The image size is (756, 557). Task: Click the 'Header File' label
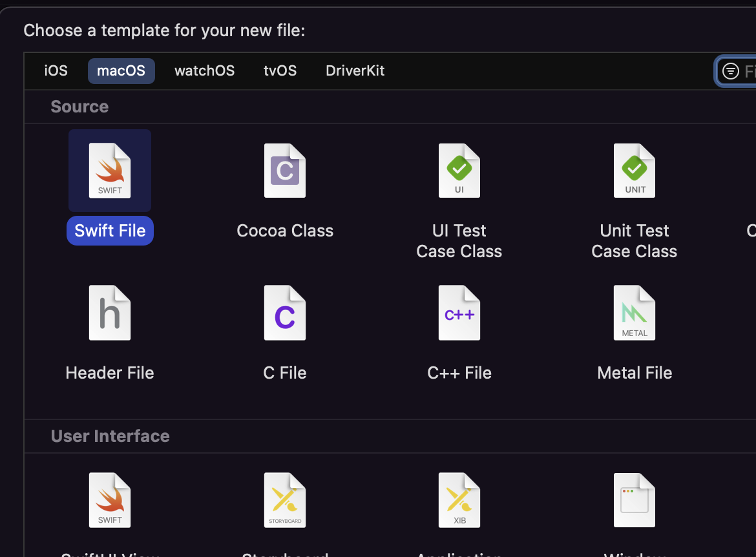pyautogui.click(x=110, y=373)
